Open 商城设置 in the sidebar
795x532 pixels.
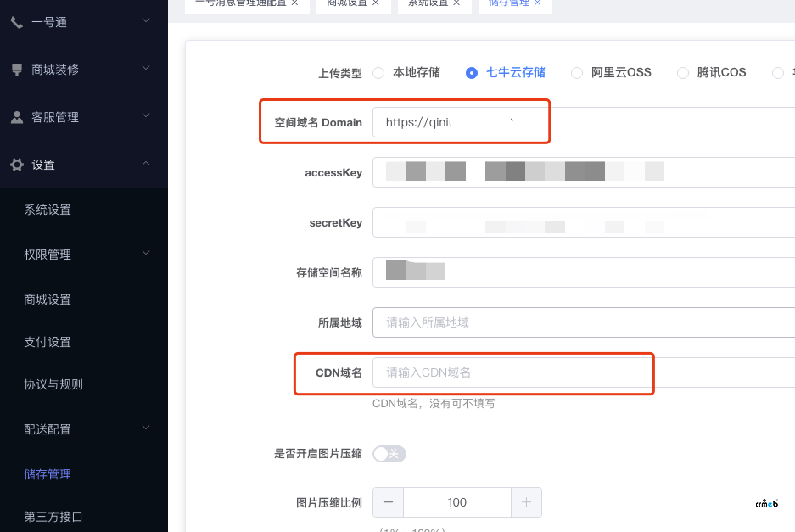(48, 300)
